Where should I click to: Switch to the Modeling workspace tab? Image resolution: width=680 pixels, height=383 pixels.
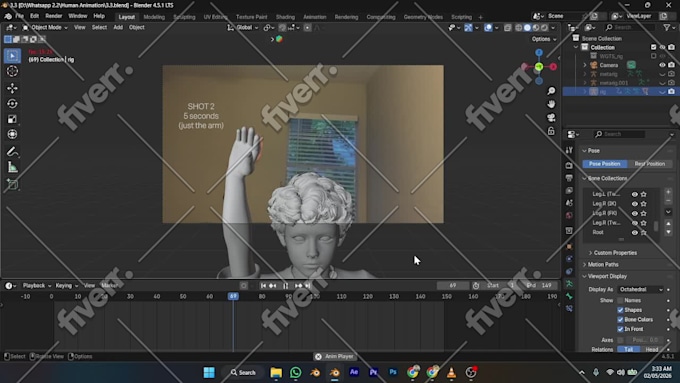(154, 17)
